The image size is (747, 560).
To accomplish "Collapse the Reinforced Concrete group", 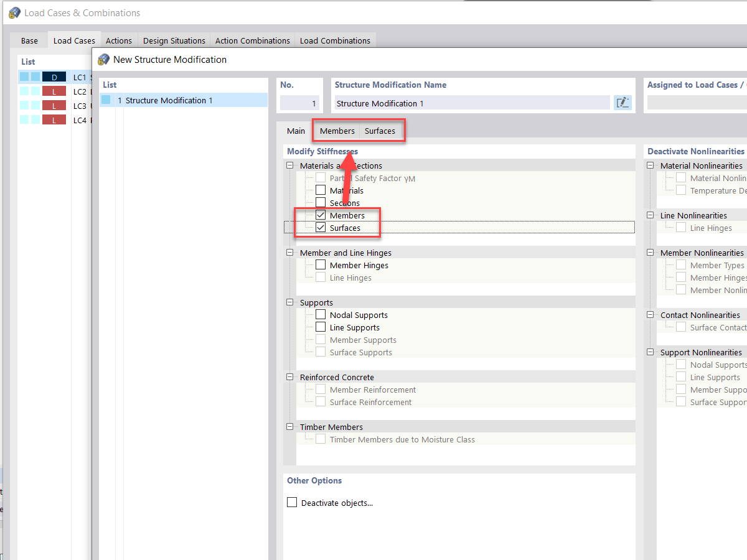I will [x=289, y=377].
